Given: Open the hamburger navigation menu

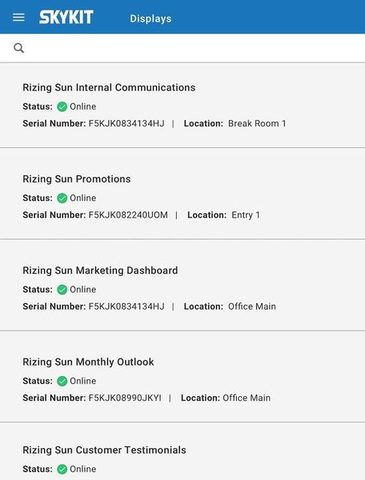Looking at the screenshot, I should point(19,17).
